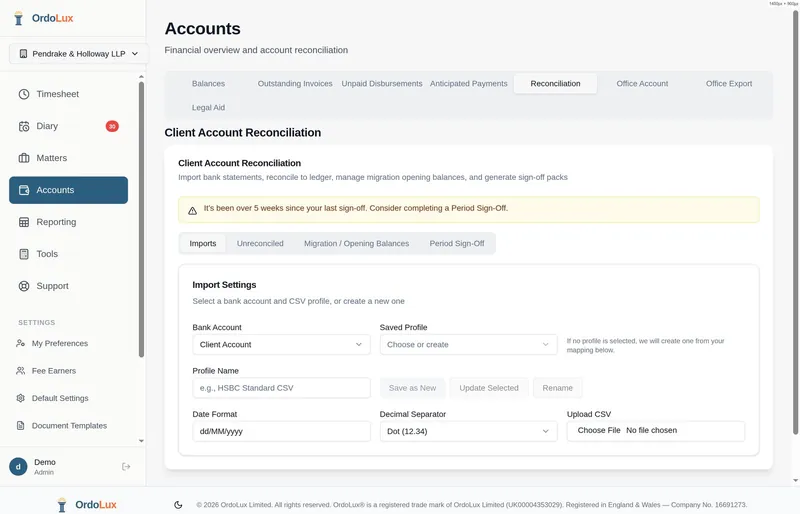The image size is (800, 514).
Task: Open Support in the sidebar
Action: click(68, 286)
